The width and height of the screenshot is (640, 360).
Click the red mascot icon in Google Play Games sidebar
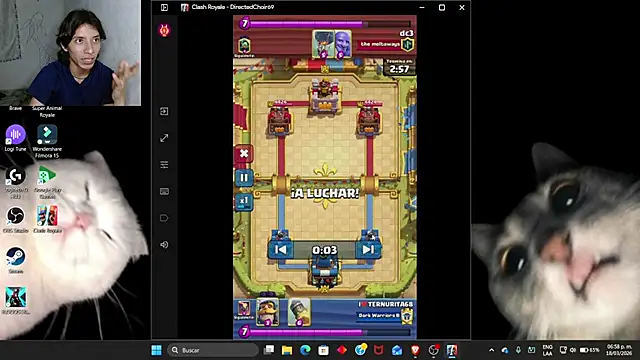(164, 30)
